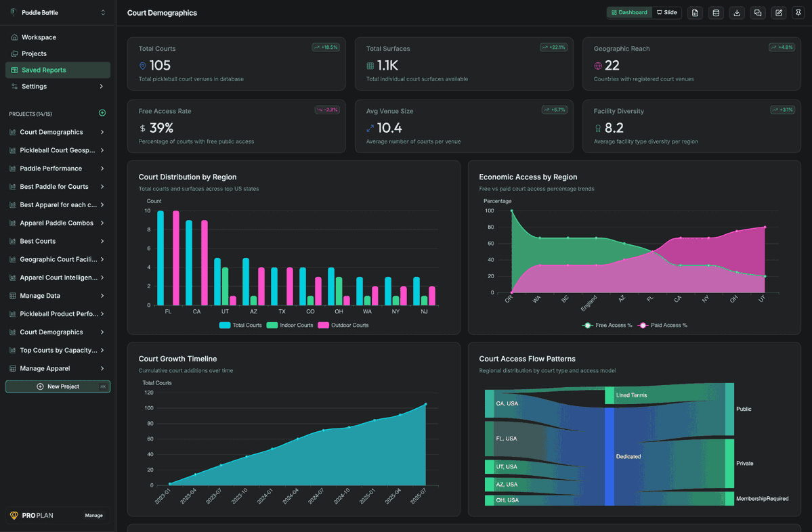Viewport: 812px width, 532px height.
Task: Click the Paddle Performance chart icon
Action: point(12,169)
